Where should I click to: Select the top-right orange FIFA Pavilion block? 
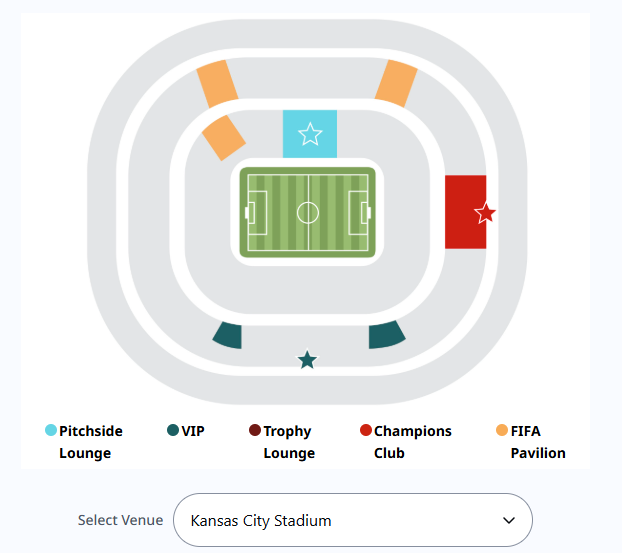pyautogui.click(x=396, y=82)
